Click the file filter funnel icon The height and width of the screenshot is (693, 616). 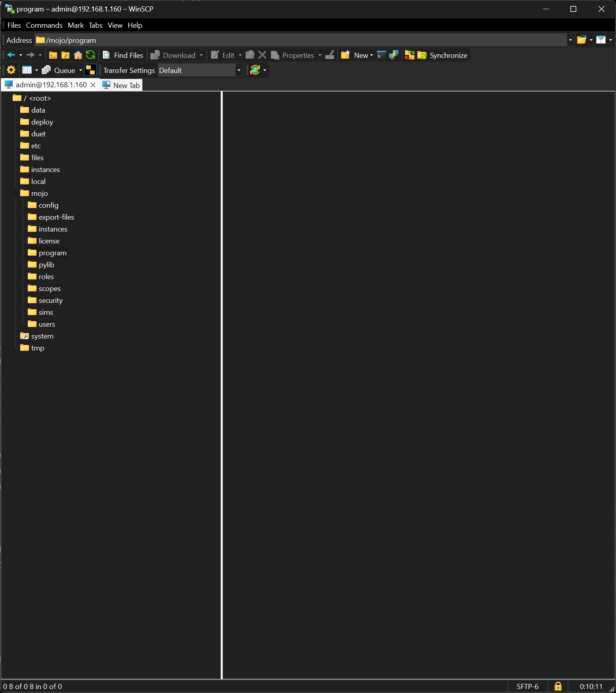[x=601, y=40]
